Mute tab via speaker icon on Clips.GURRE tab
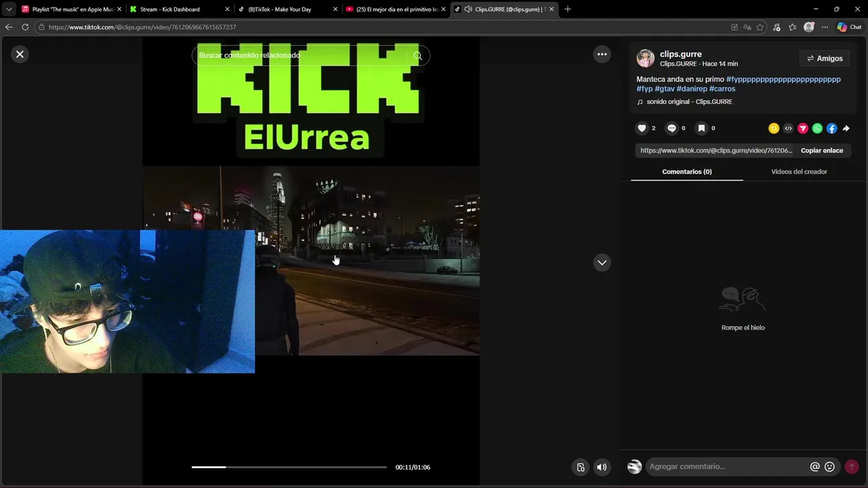This screenshot has height=488, width=868. pos(468,9)
